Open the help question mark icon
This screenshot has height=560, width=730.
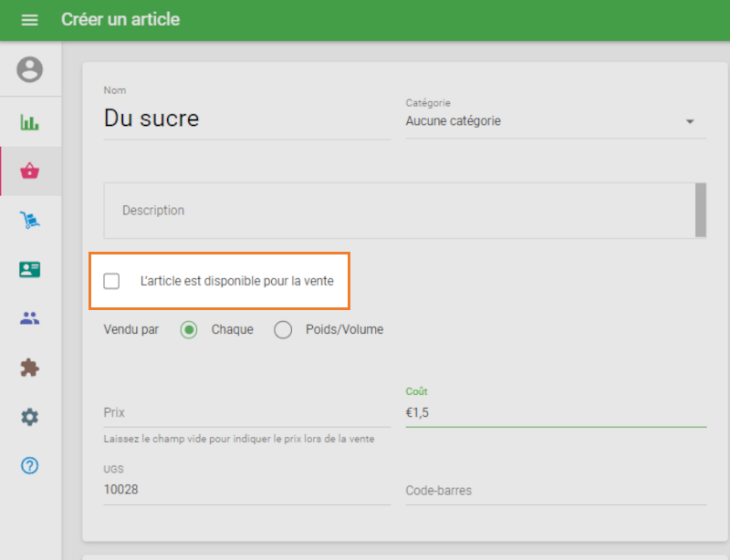pyautogui.click(x=30, y=465)
